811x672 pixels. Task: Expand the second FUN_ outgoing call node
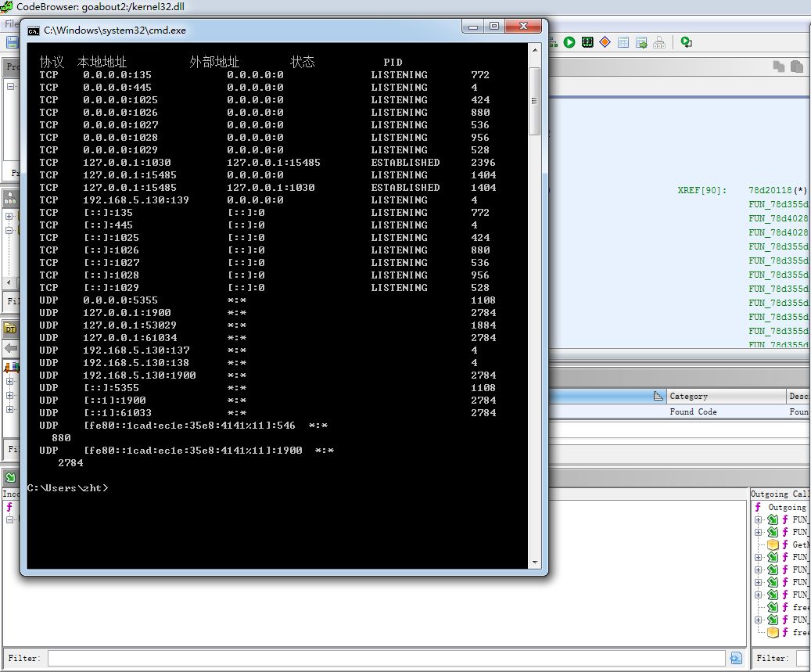point(759,532)
